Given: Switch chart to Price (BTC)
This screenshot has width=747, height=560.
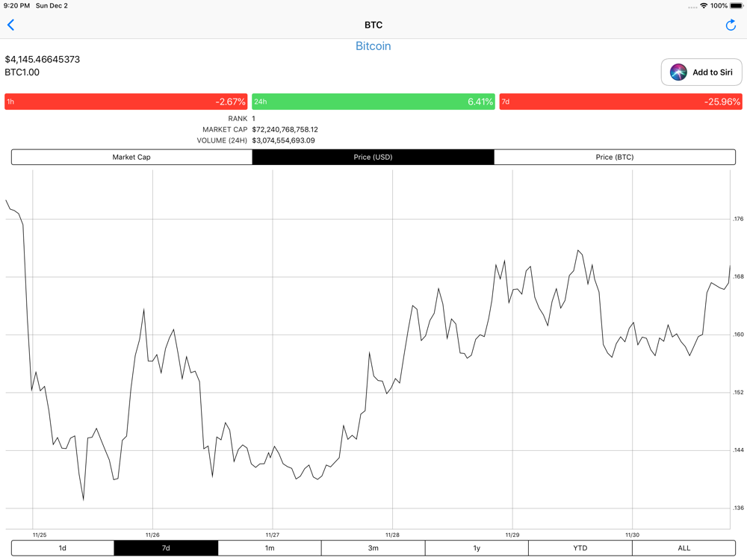Looking at the screenshot, I should click(x=614, y=158).
